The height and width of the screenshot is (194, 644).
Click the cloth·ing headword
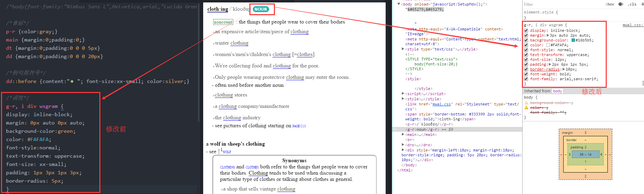(218, 9)
